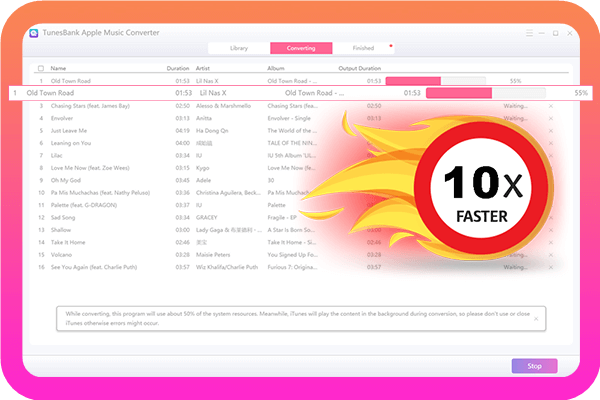This screenshot has height=400, width=600.
Task: Switch to the Library tab
Action: (239, 48)
